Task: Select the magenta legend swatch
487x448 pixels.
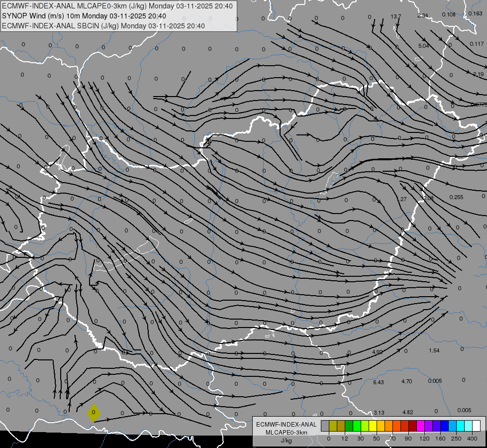Action: pyautogui.click(x=421, y=426)
